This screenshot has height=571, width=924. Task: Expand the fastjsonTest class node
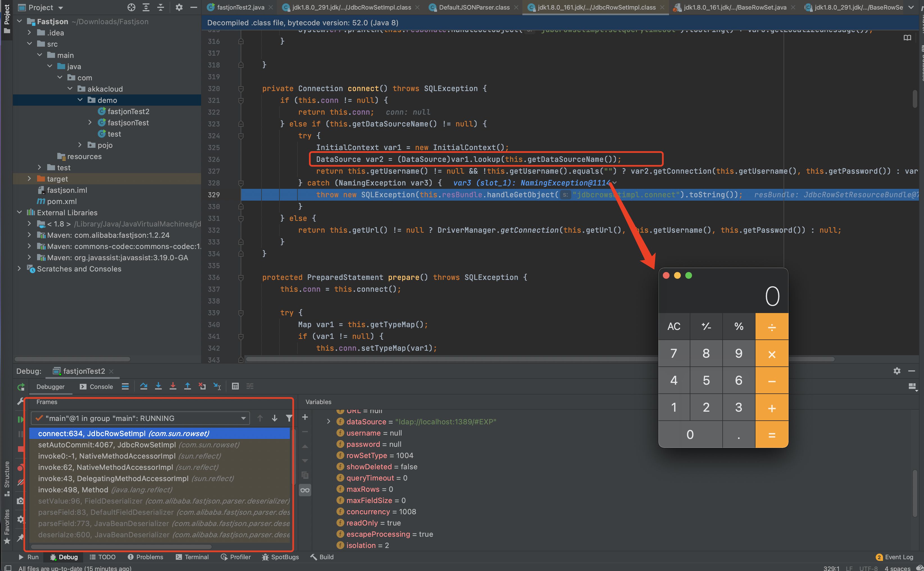[90, 122]
